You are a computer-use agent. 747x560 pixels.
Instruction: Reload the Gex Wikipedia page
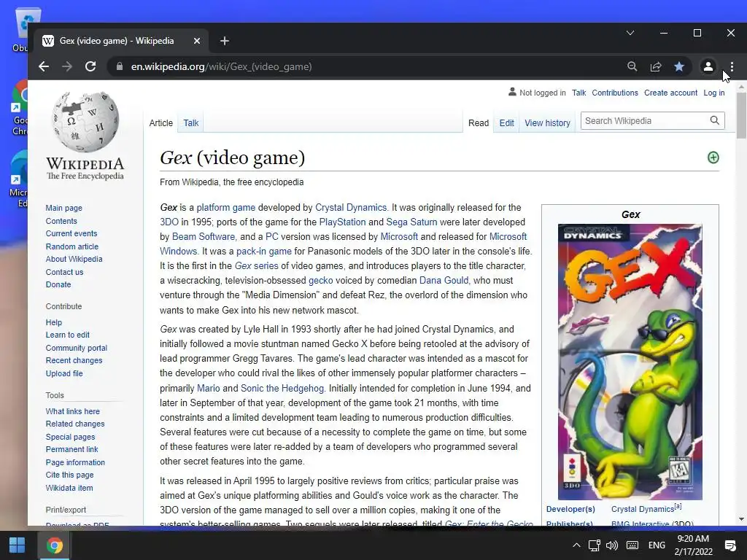pos(90,66)
